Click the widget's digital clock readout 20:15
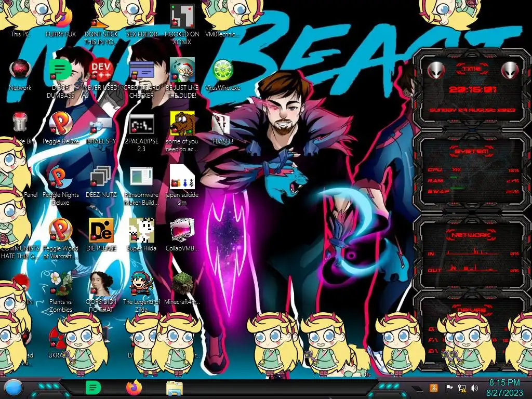Screen dimensions: 532x399 point(472,89)
